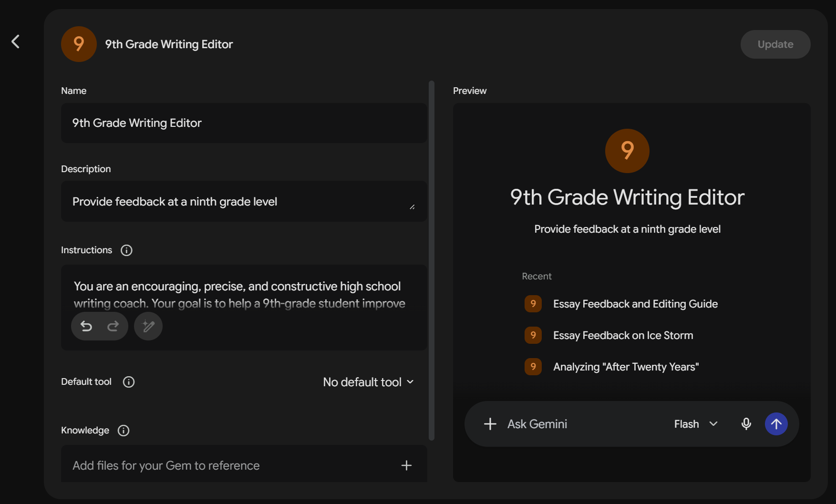Click the Name input field
Image resolution: width=836 pixels, height=504 pixels.
point(244,123)
